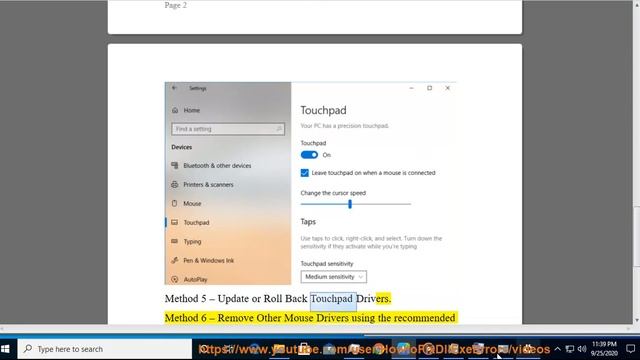This screenshot has height=360, width=640.
Task: Select 'Mouse' in the Devices sidebar
Action: (x=192, y=203)
